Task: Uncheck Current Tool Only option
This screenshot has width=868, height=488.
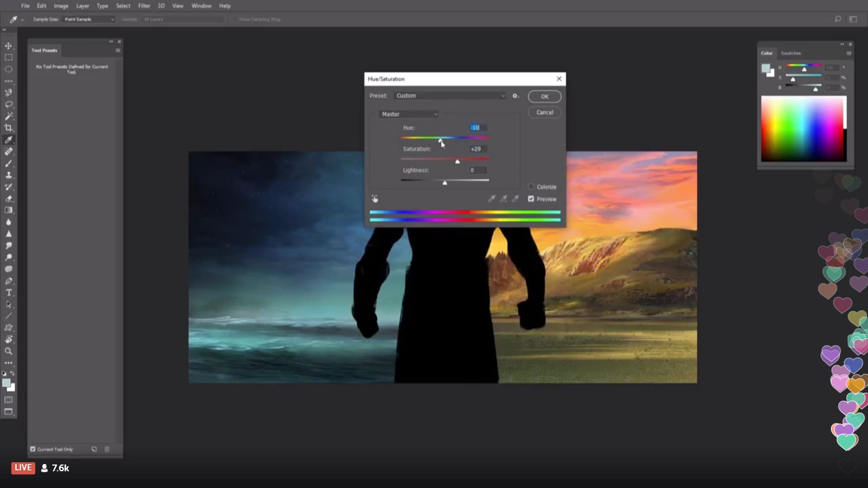Action: tap(33, 449)
